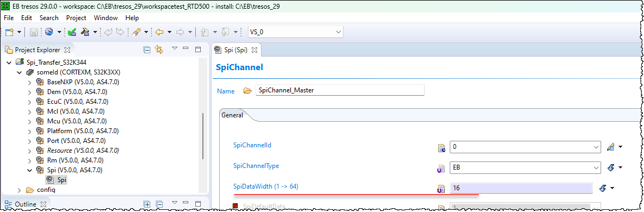Open the dropdown next to Generate hammer icon
This screenshot has height=212, width=644.
click(95, 32)
